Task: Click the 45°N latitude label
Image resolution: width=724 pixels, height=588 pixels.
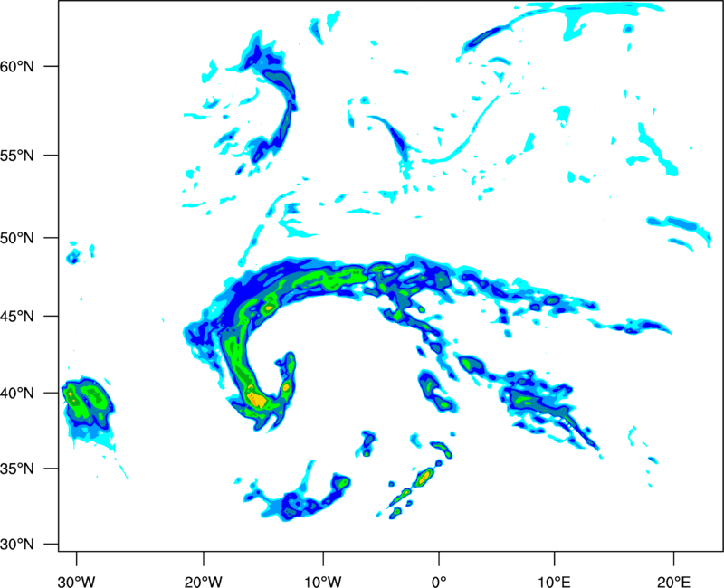Action: (x=17, y=317)
